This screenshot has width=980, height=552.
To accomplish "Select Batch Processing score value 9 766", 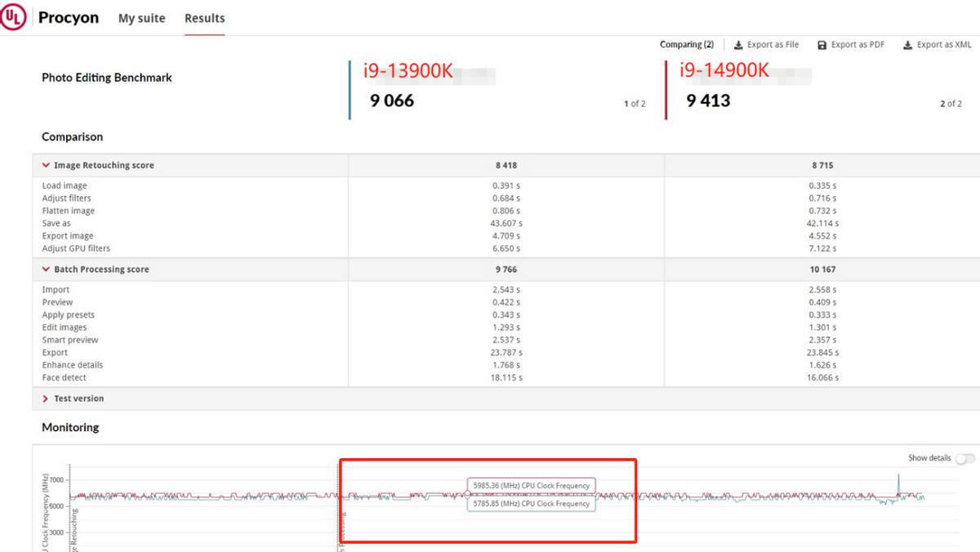I will point(506,269).
